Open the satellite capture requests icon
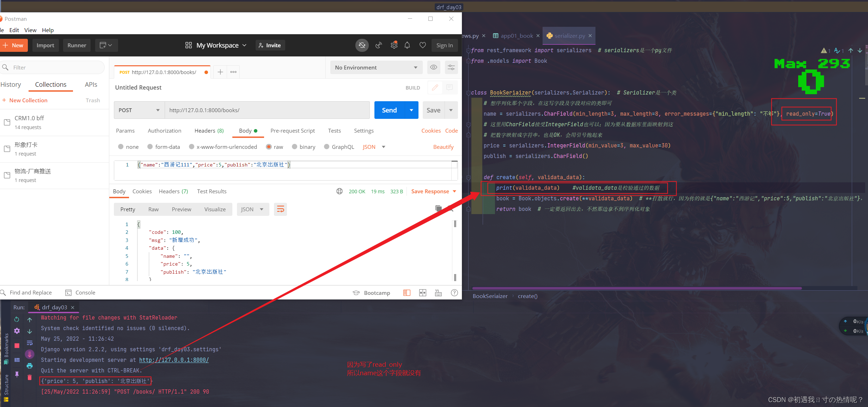868x407 pixels. click(x=379, y=45)
